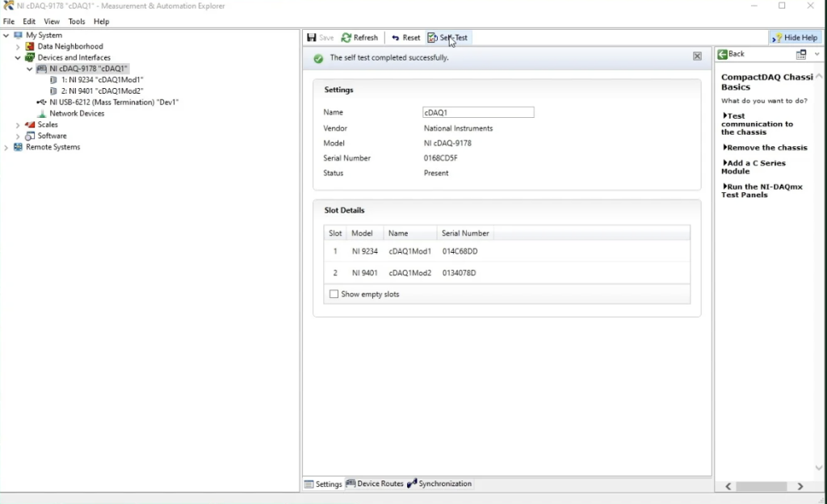Click the green Refresh arrows icon
This screenshot has height=504, width=827.
point(346,38)
